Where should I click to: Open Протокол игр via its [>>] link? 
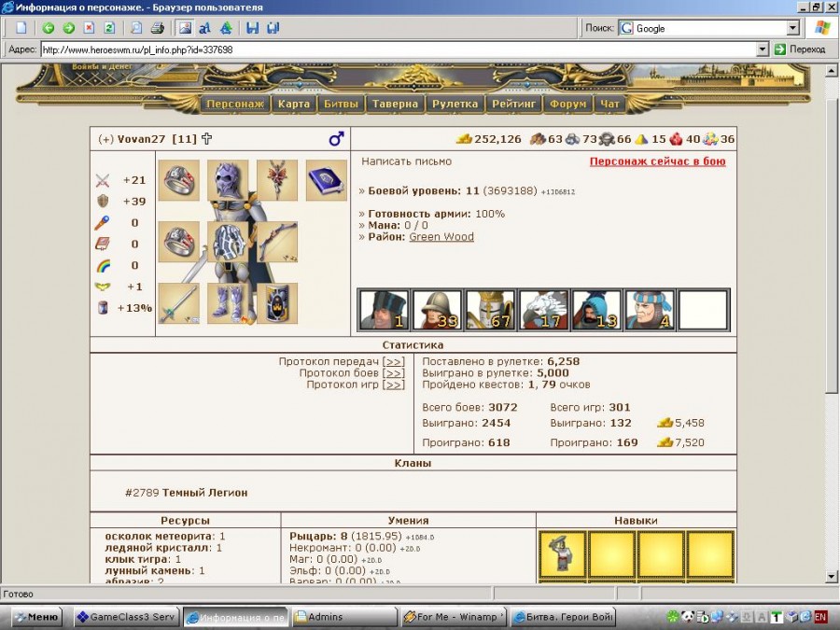click(394, 385)
